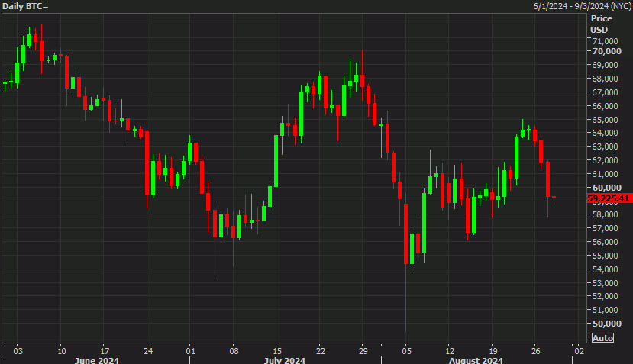Click the 'Daily BTC=' chart title
The image size is (633, 364).
25,6
